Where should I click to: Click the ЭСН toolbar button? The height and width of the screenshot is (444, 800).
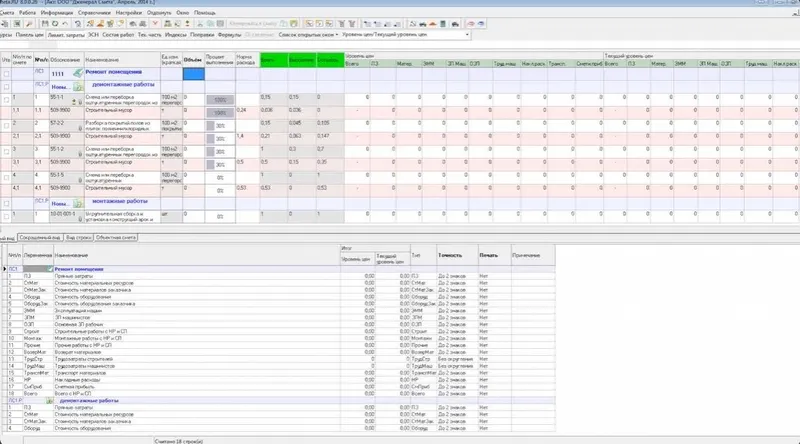[93, 35]
